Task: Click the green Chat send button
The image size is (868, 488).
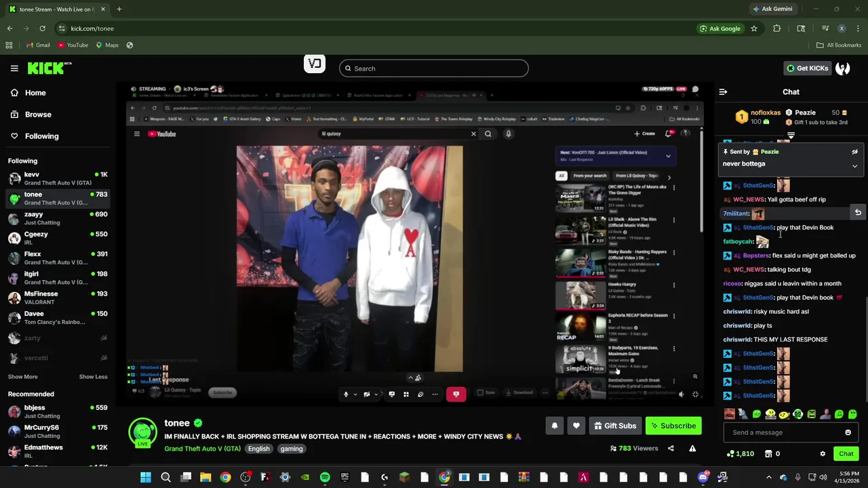Action: (846, 454)
